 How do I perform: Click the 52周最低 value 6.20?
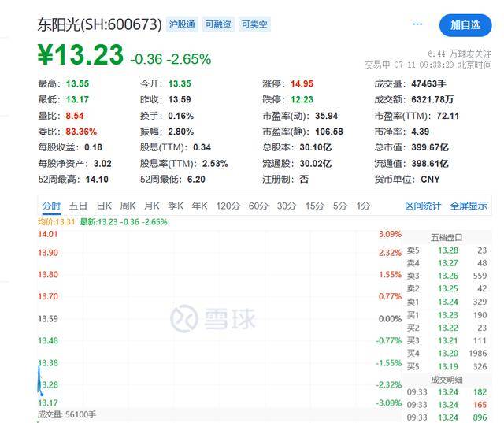[x=196, y=180]
